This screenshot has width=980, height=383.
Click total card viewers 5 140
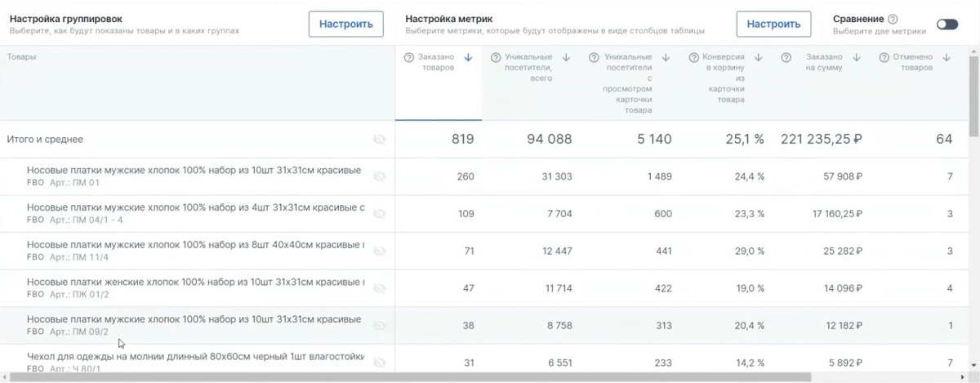click(654, 140)
